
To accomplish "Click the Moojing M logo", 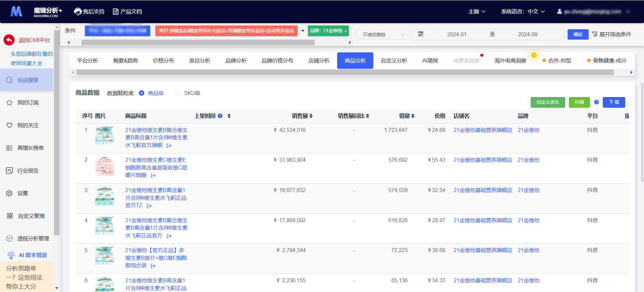I will (16, 11).
